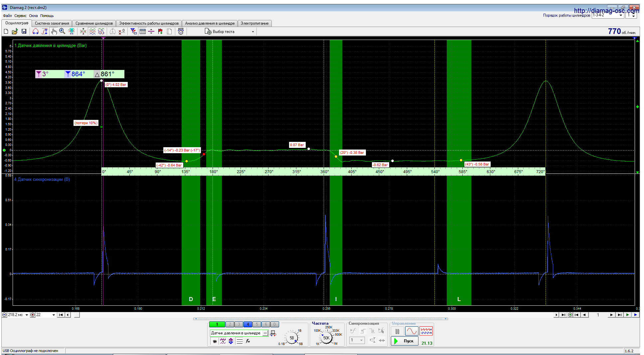Toggle channel 4 blue button
The height and width of the screenshot is (355, 644).
pos(248,324)
